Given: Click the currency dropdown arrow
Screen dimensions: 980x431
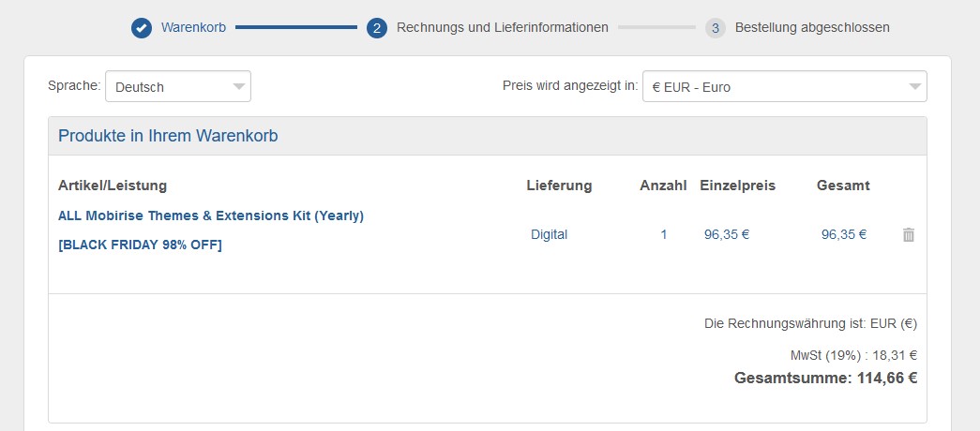Looking at the screenshot, I should pyautogui.click(x=915, y=87).
